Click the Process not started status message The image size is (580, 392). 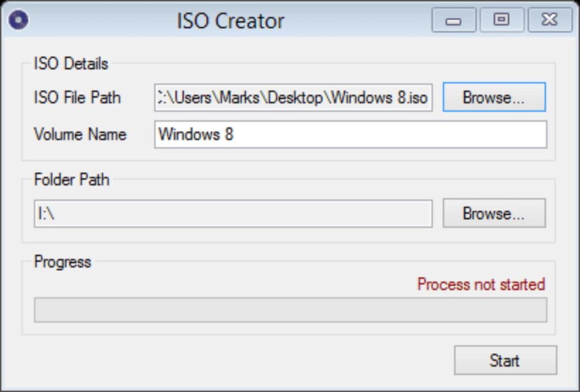coord(481,284)
